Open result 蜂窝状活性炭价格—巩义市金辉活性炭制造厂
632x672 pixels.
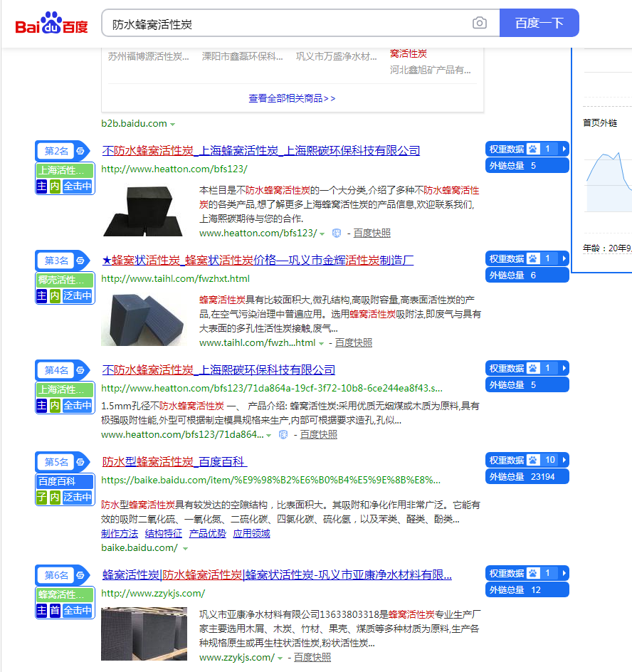[x=258, y=260]
